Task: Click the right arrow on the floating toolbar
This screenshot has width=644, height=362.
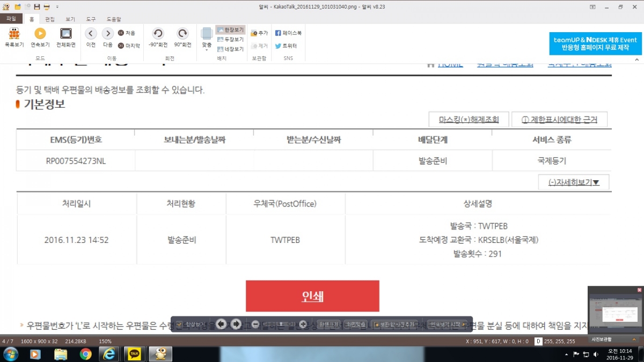Action: [236, 324]
